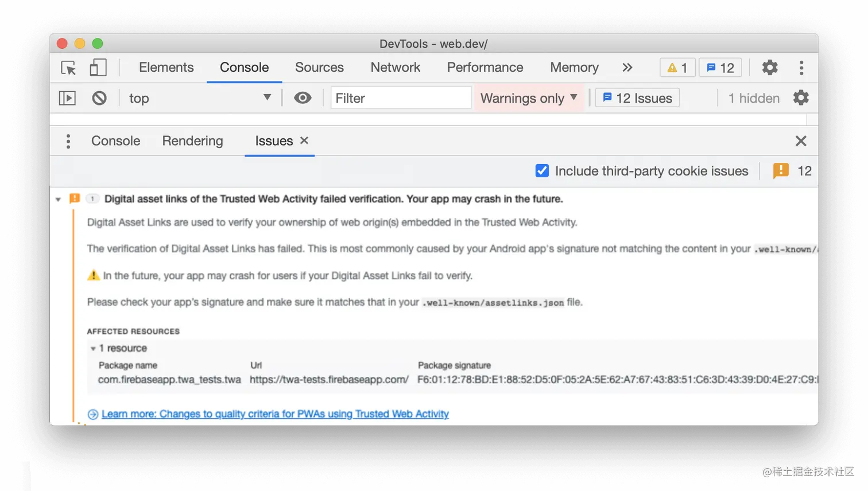Click the com.firebaseapp.twa_tests.twa package name

[x=169, y=380]
